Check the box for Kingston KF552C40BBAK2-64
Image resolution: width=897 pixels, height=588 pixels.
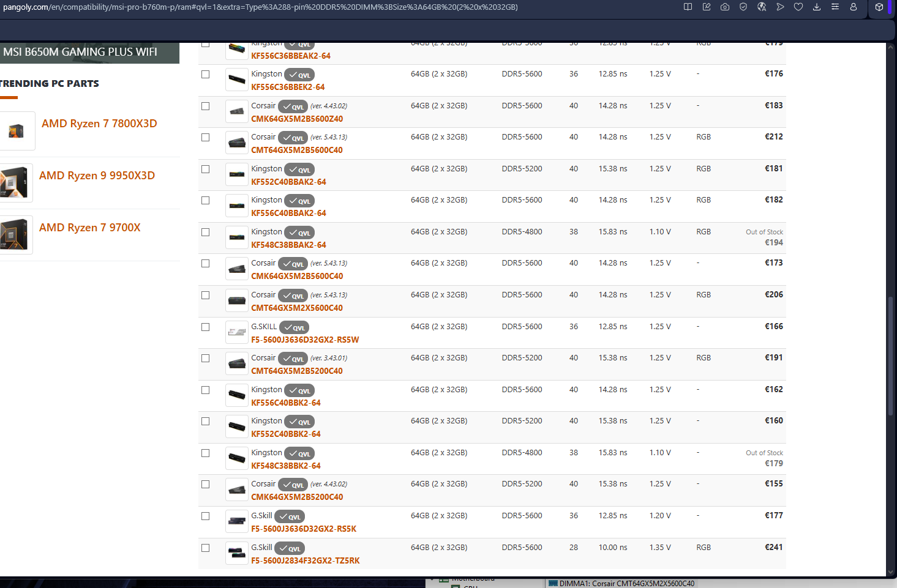[206, 169]
